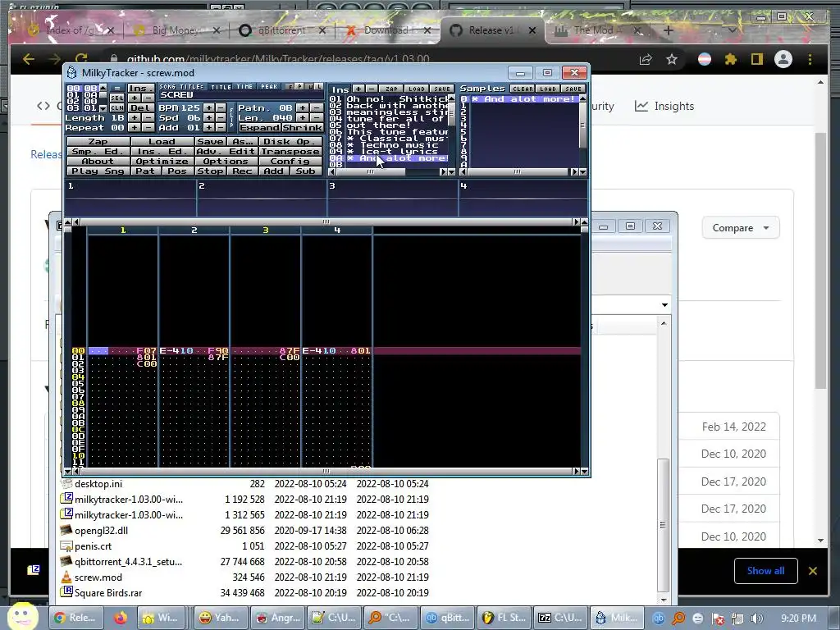Screen dimensions: 840x630
Task: Open the Compare dropdown on GitHub page
Action: coord(741,228)
